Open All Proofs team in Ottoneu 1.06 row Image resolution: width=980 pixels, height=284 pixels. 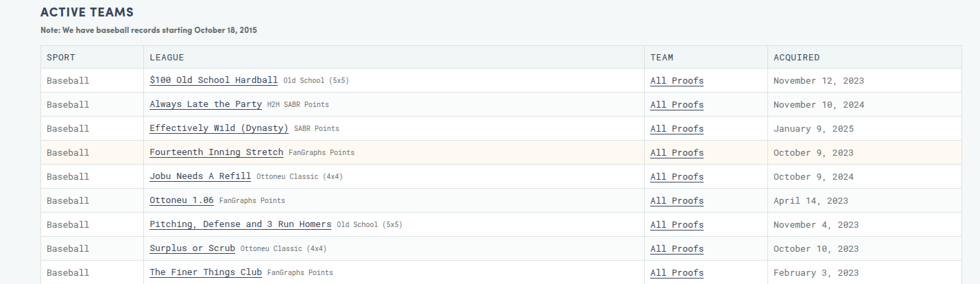coord(676,200)
